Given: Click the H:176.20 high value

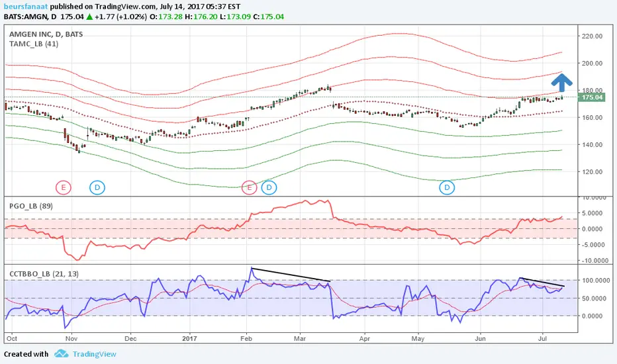Looking at the screenshot, I should (x=201, y=17).
